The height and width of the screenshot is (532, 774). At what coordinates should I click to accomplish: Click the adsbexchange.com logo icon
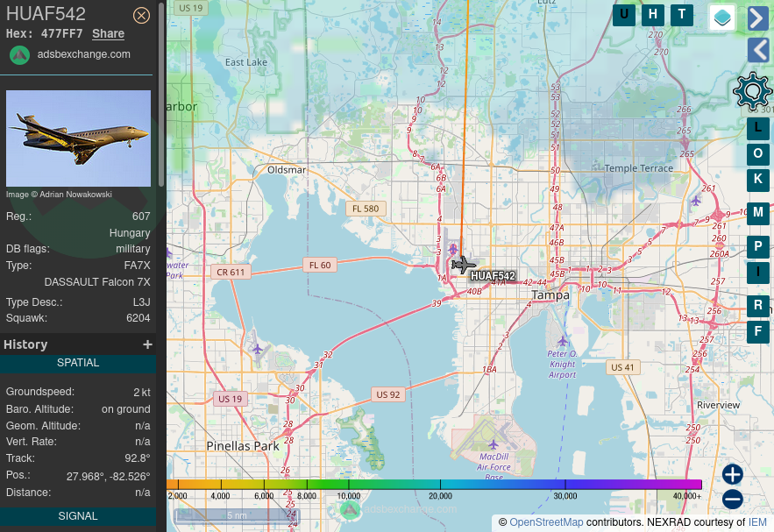pos(20,55)
